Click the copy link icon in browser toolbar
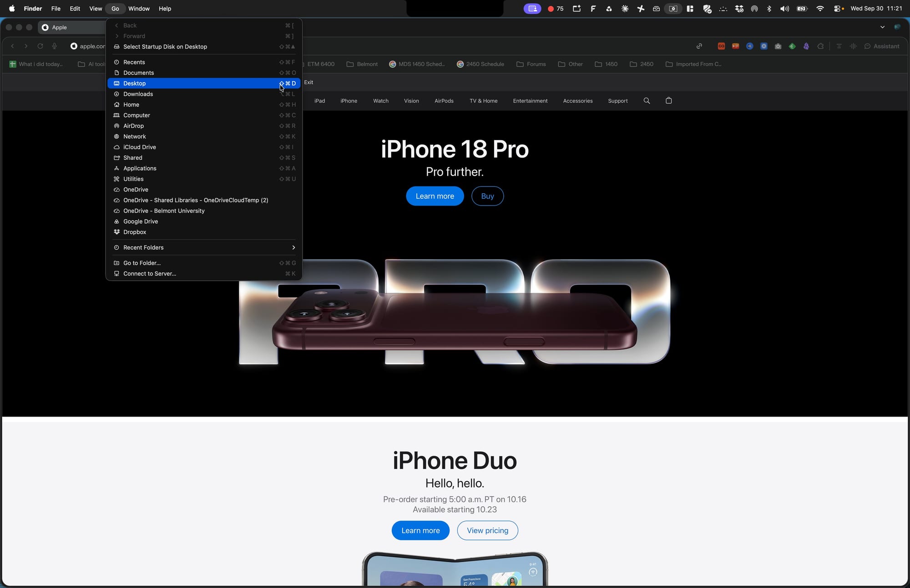The image size is (910, 588). coord(699,46)
